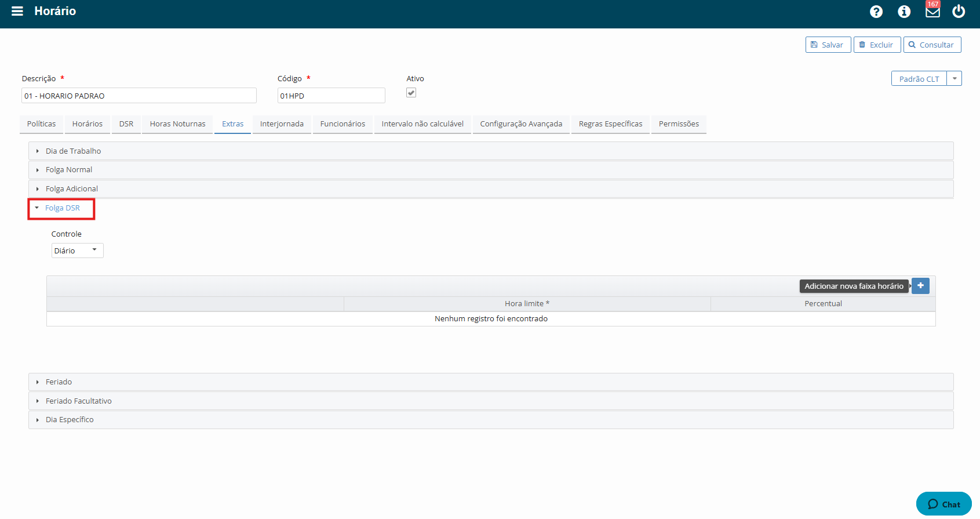Image resolution: width=980 pixels, height=519 pixels.
Task: Click into the Código input field
Action: pos(331,96)
